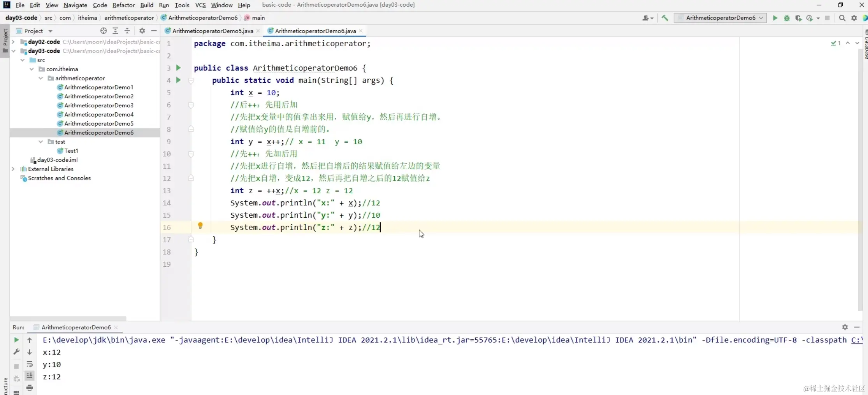The height and width of the screenshot is (395, 868).
Task: Rerun program in Run panel
Action: tap(16, 340)
